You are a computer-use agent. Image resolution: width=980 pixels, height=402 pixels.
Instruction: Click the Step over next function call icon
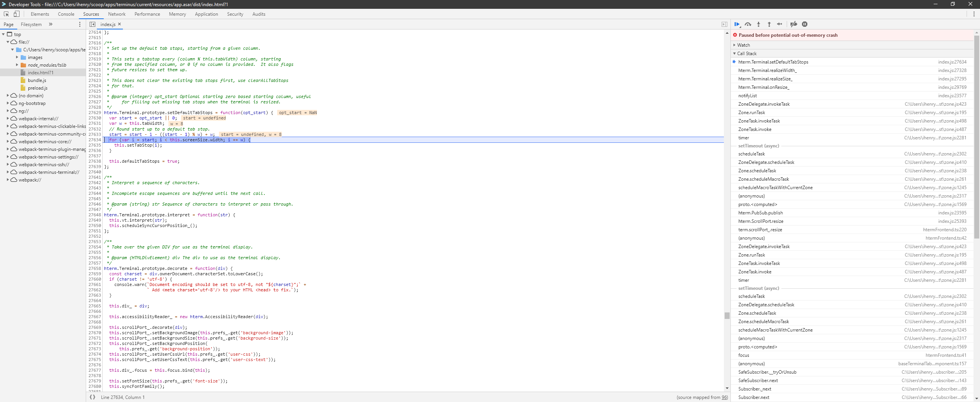[748, 24]
